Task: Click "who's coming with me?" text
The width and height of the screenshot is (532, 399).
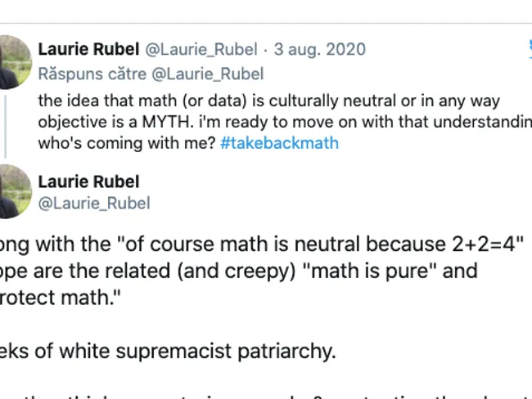Action: [127, 143]
